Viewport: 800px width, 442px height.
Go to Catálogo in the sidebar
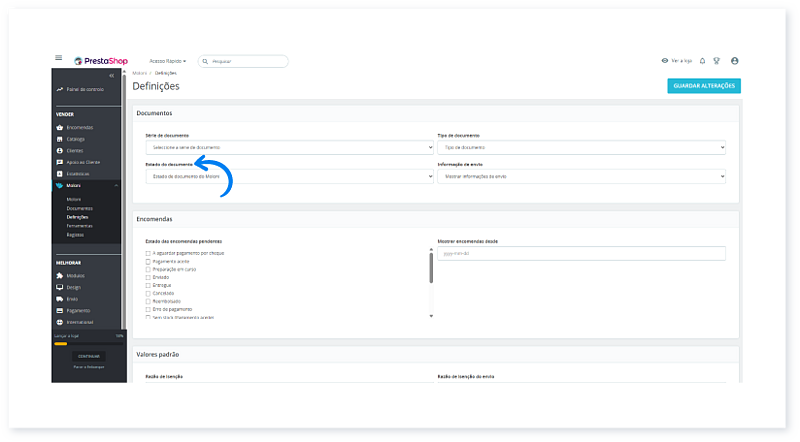[76, 139]
